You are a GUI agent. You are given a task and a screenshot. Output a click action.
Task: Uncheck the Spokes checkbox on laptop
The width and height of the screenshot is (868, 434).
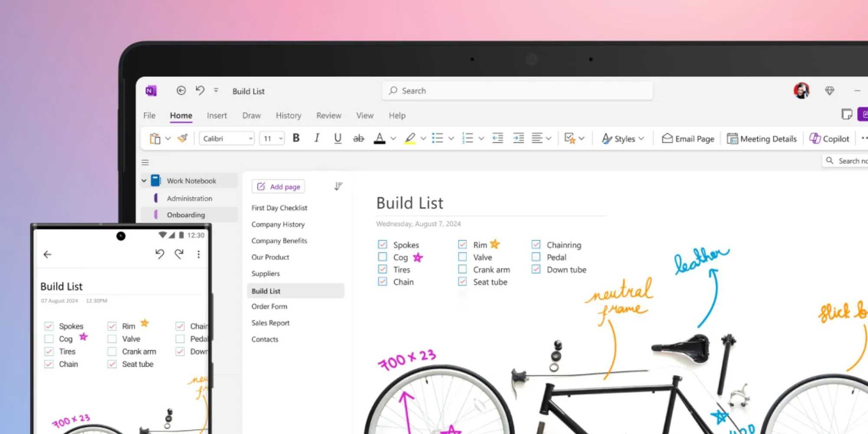click(x=382, y=244)
